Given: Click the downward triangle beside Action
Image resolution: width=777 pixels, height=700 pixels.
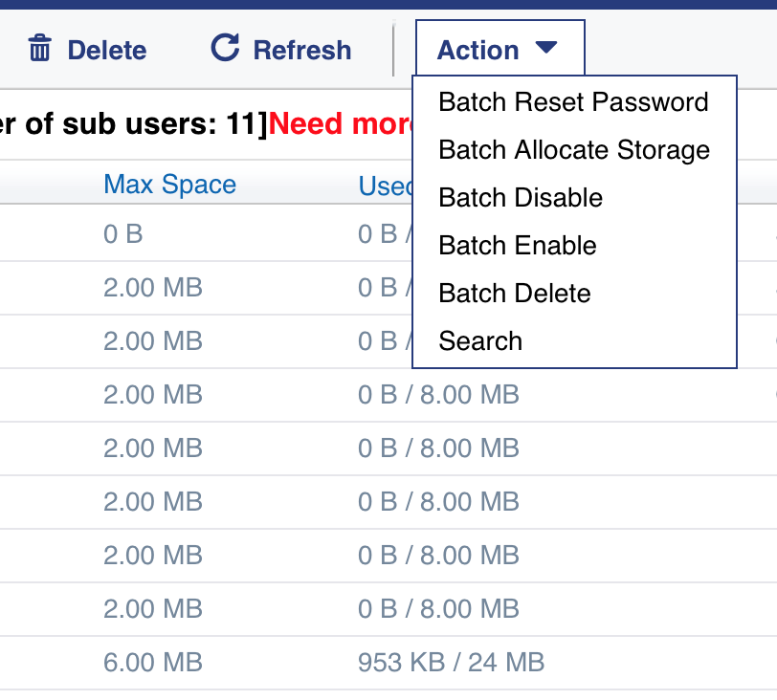Looking at the screenshot, I should coord(546,48).
